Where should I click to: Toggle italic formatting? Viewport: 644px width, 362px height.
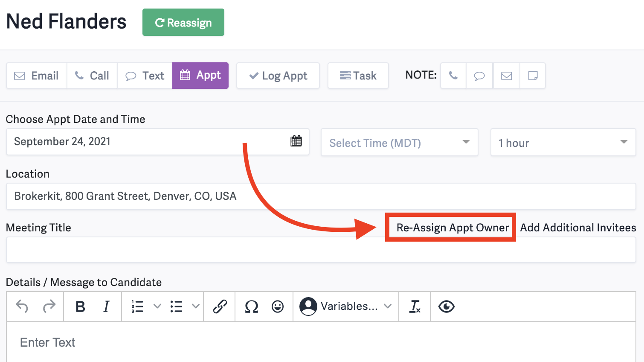(106, 307)
